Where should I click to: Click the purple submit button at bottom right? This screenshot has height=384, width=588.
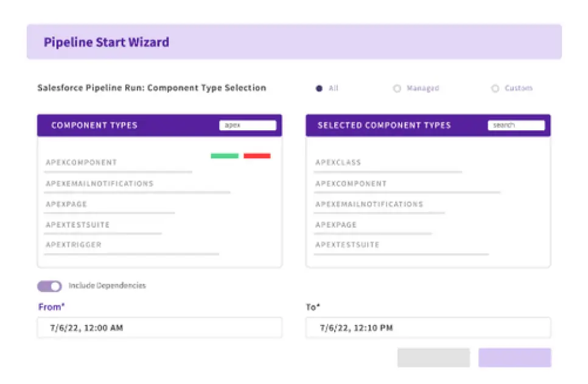pos(515,358)
